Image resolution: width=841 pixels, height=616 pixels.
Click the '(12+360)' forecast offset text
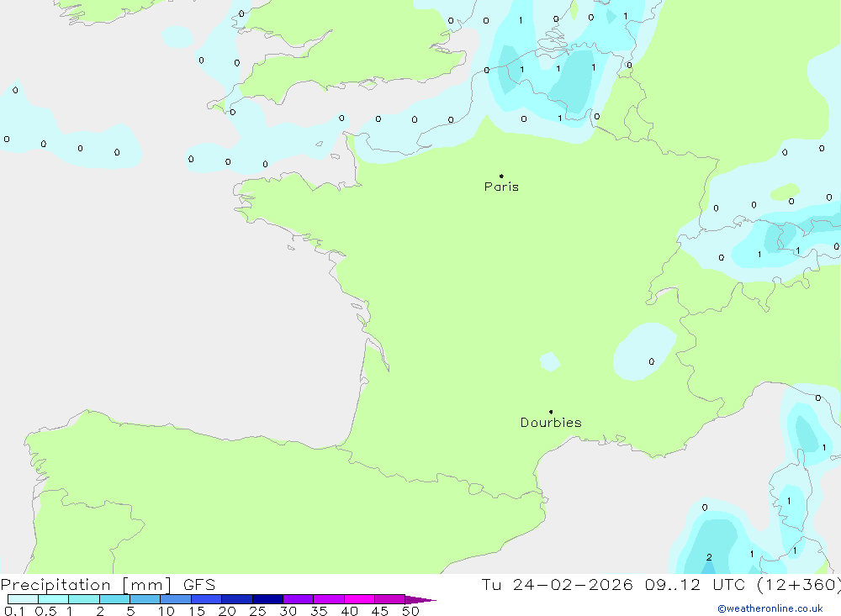pos(799,585)
